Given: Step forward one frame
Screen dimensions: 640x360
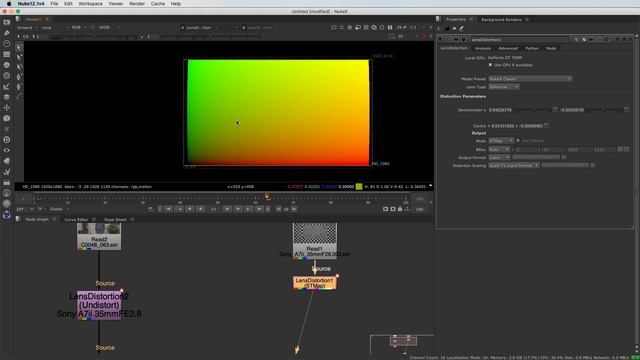Looking at the screenshot, I should click(x=238, y=209).
